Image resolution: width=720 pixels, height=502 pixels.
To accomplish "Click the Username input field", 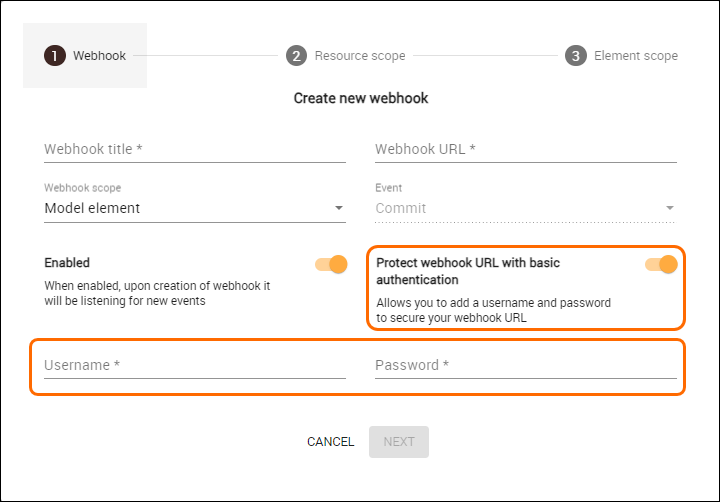I will [x=194, y=366].
